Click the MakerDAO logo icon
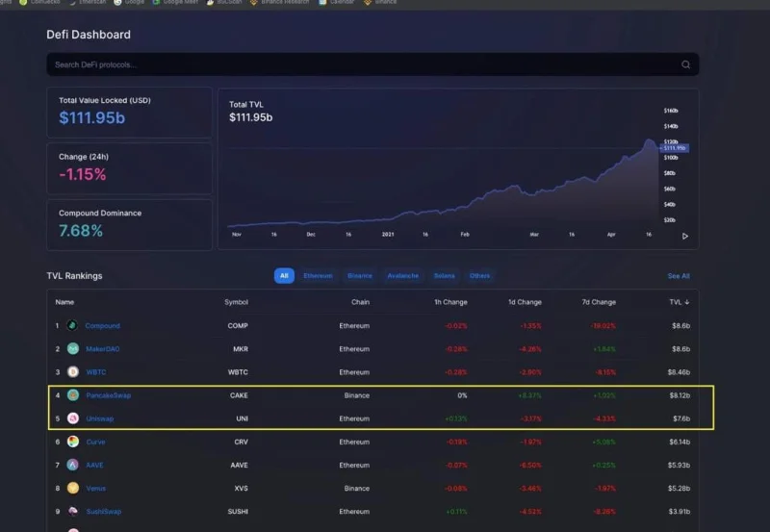This screenshot has width=770, height=532. tap(73, 348)
